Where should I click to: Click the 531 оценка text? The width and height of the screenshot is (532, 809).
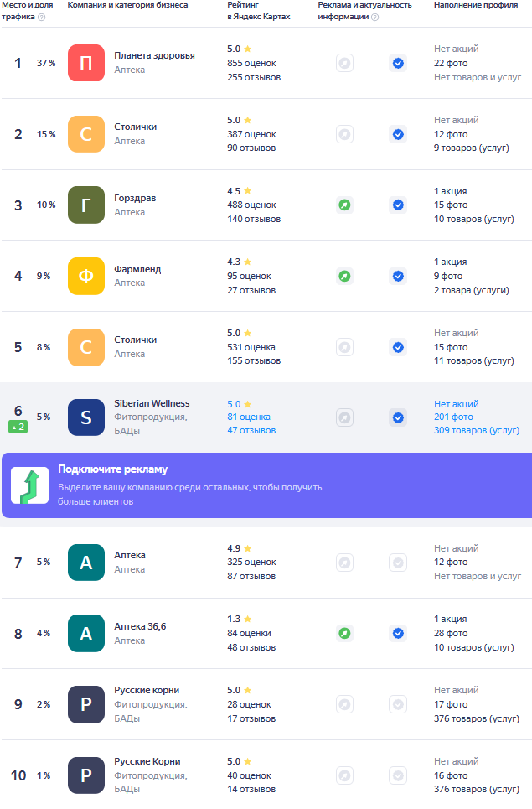251,347
